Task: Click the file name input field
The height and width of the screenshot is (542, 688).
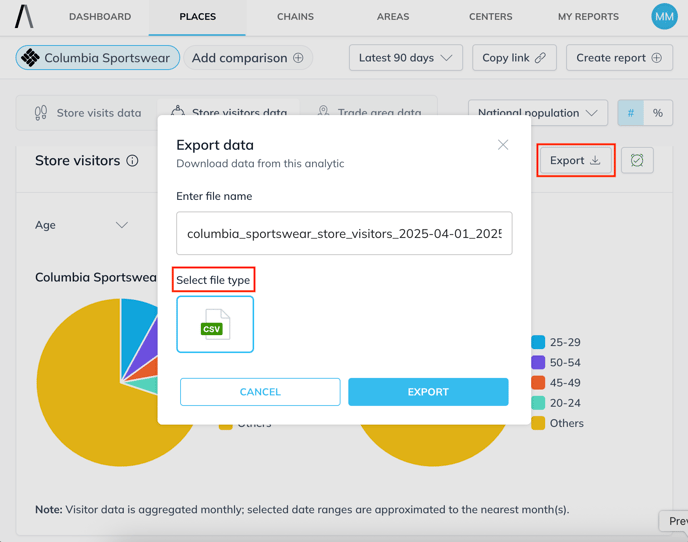Action: (x=344, y=234)
